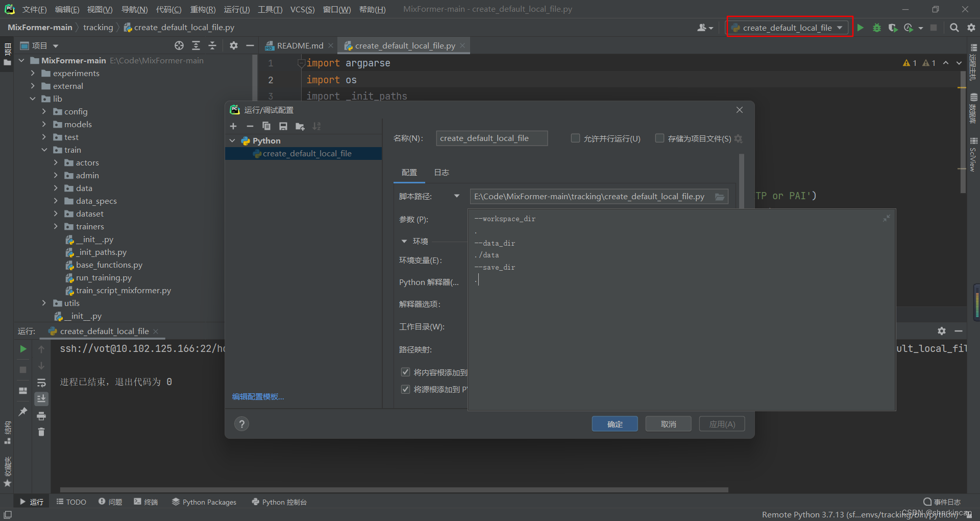Screen dimensions: 980x521
Task: Collapse the 环境 section
Action: pyautogui.click(x=405, y=241)
